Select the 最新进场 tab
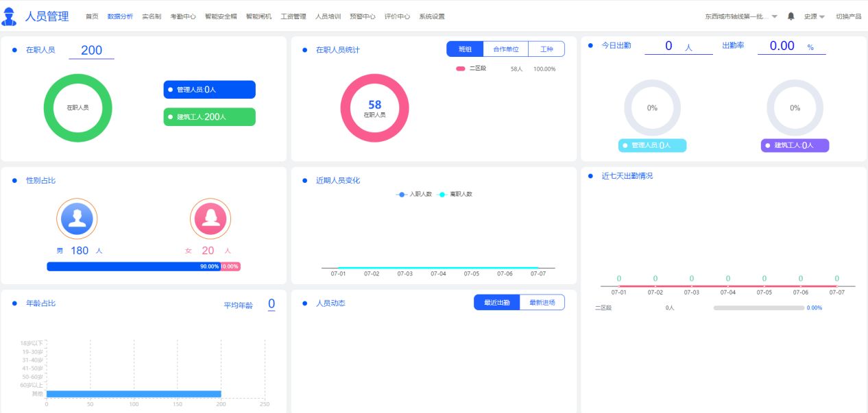 click(542, 303)
